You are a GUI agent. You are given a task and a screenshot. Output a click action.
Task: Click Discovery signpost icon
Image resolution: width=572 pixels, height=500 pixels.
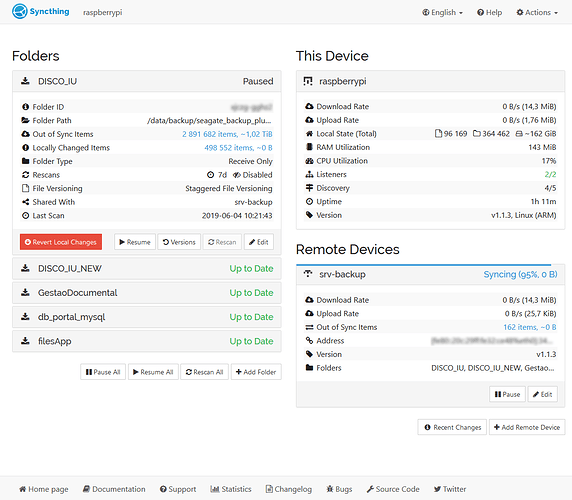point(309,188)
